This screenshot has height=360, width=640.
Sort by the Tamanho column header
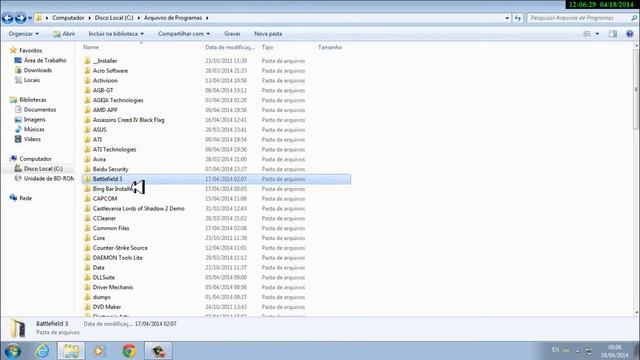[x=330, y=47]
